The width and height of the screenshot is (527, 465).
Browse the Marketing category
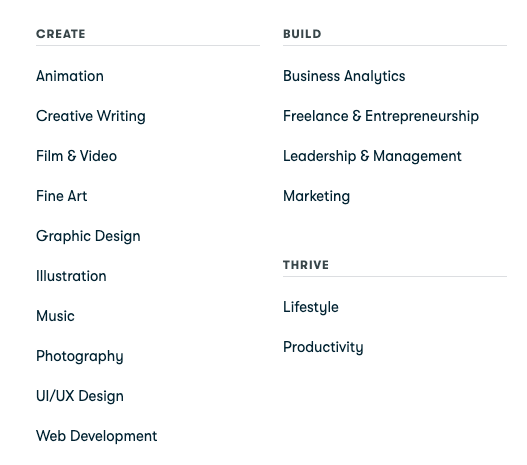[316, 196]
